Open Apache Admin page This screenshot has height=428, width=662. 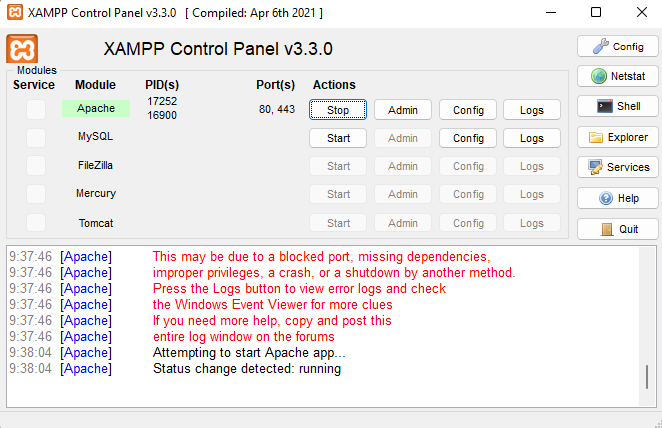pyautogui.click(x=403, y=110)
